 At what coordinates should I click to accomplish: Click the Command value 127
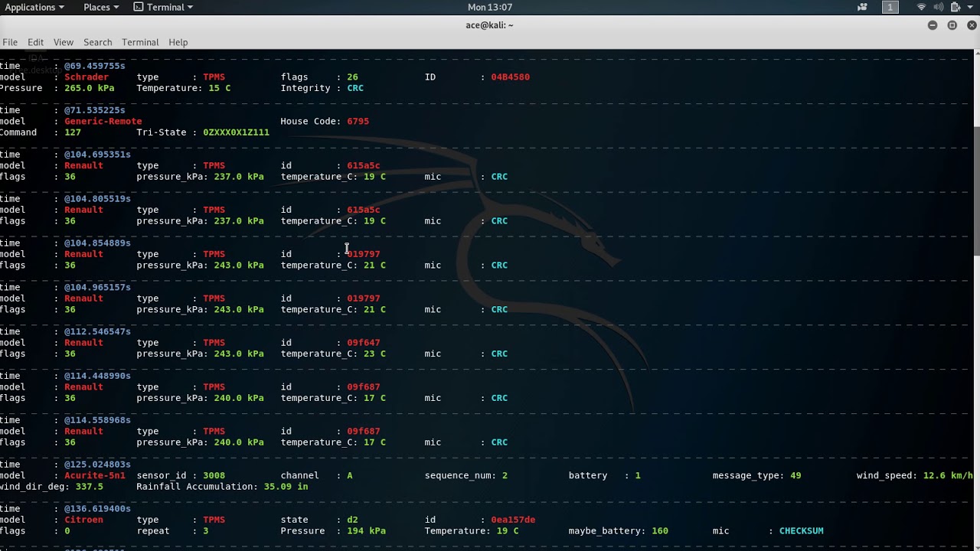pyautogui.click(x=73, y=132)
